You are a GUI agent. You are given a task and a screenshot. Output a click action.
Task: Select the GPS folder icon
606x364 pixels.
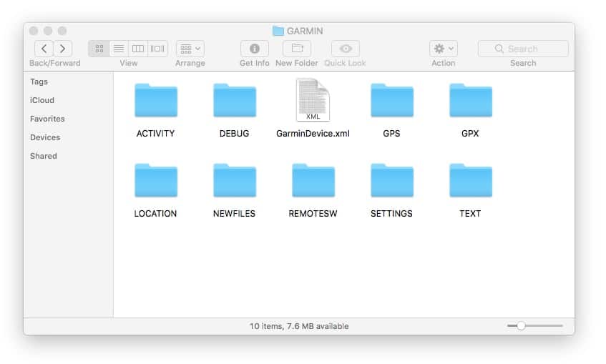pyautogui.click(x=392, y=100)
